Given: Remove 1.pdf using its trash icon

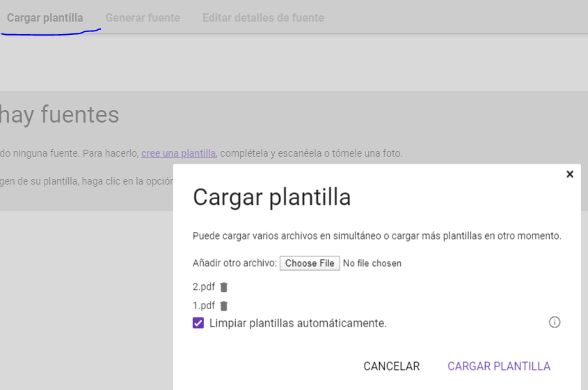Looking at the screenshot, I should tap(224, 306).
